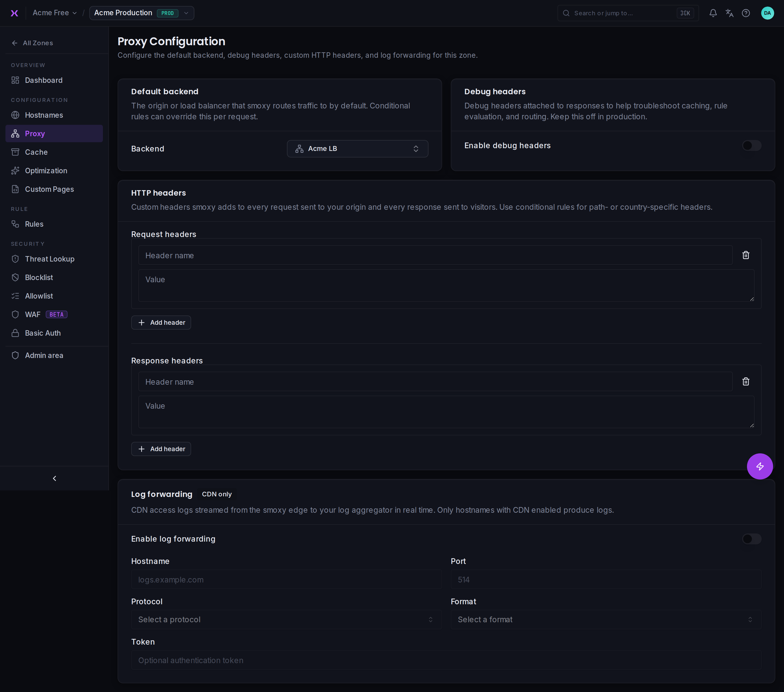Open the DA user avatar

767,13
